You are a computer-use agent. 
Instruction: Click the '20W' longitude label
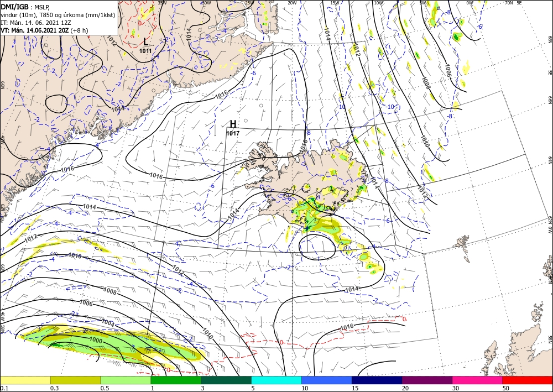(292, 2)
